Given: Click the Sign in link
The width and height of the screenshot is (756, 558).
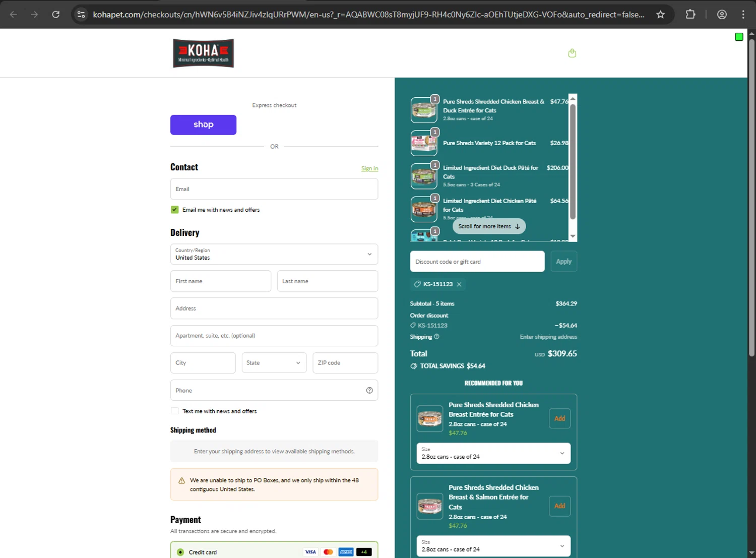Looking at the screenshot, I should (x=369, y=169).
